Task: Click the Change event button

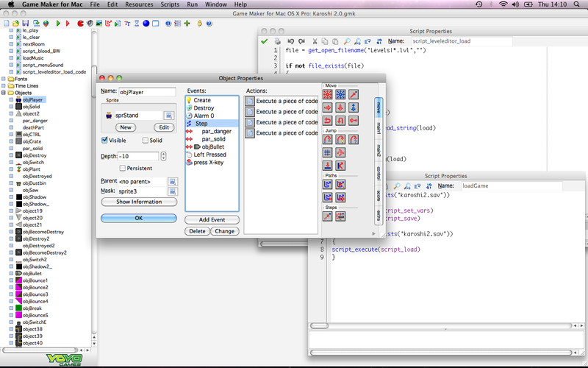Action: click(225, 231)
